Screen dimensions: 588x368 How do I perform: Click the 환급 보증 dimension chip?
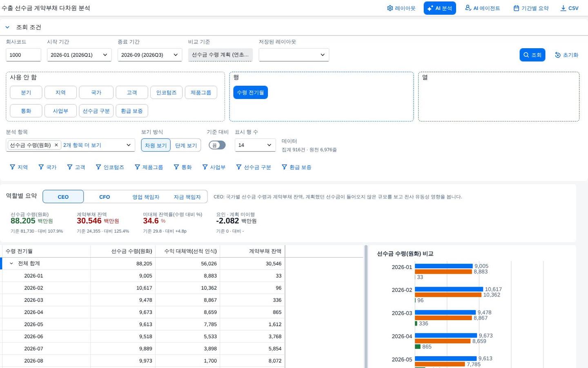132,111
